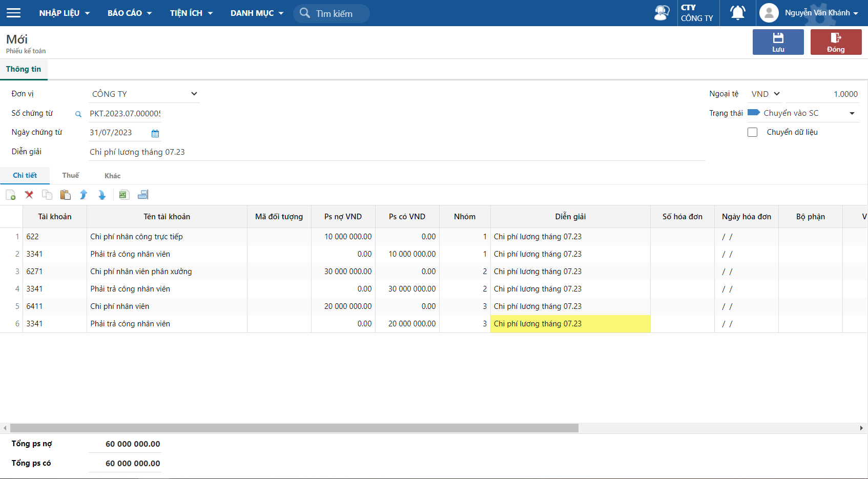The height and width of the screenshot is (479, 868).
Task: Open the notification bell
Action: pyautogui.click(x=737, y=13)
